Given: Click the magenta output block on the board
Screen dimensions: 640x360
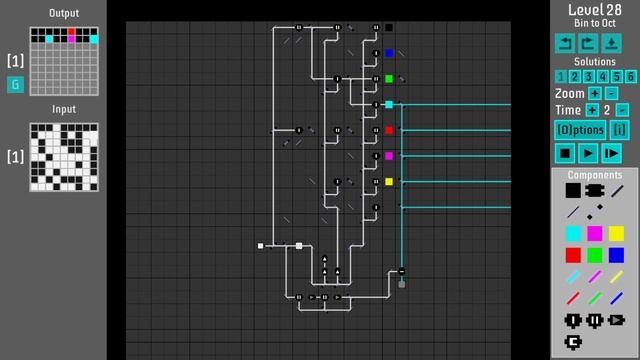Looking at the screenshot, I should (x=389, y=156).
